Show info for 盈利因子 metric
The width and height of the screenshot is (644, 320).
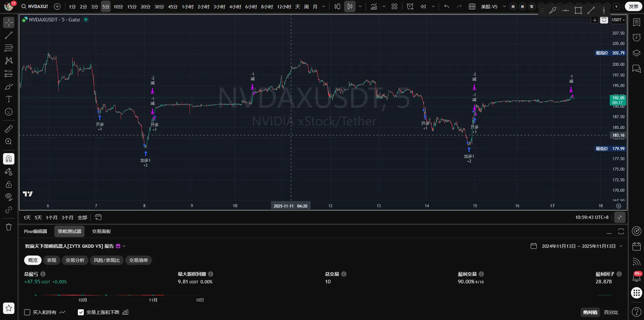619,274
